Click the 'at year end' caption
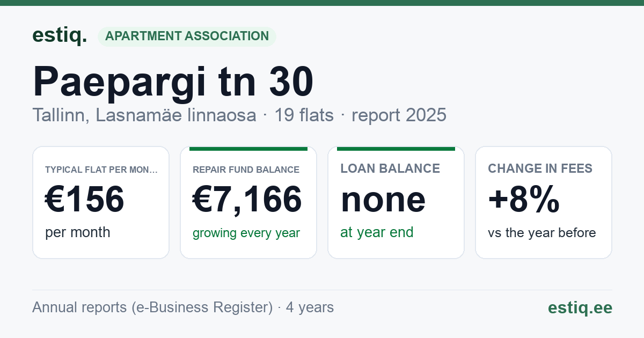Viewport: 644px width, 338px height. pos(377,232)
